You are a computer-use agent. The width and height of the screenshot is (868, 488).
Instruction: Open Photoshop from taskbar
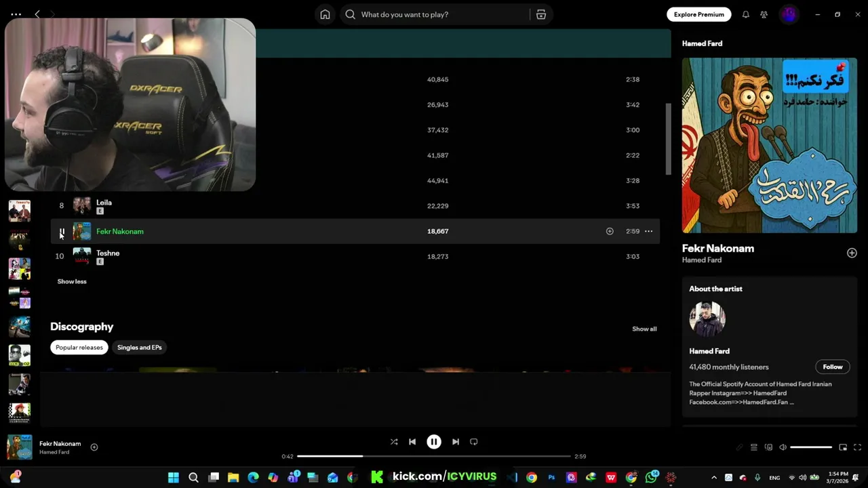point(551,477)
